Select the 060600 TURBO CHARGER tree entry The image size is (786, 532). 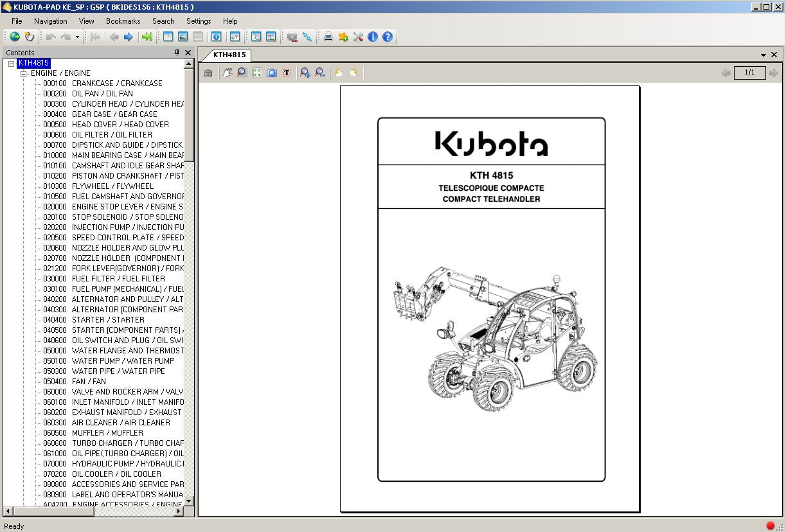pos(112,443)
